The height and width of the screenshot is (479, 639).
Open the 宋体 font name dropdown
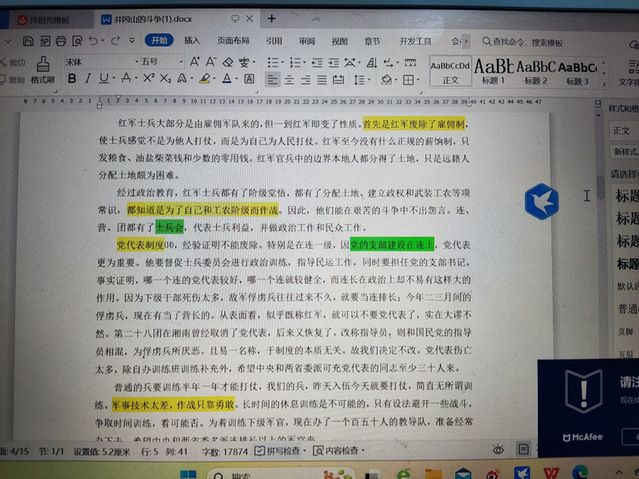99,62
